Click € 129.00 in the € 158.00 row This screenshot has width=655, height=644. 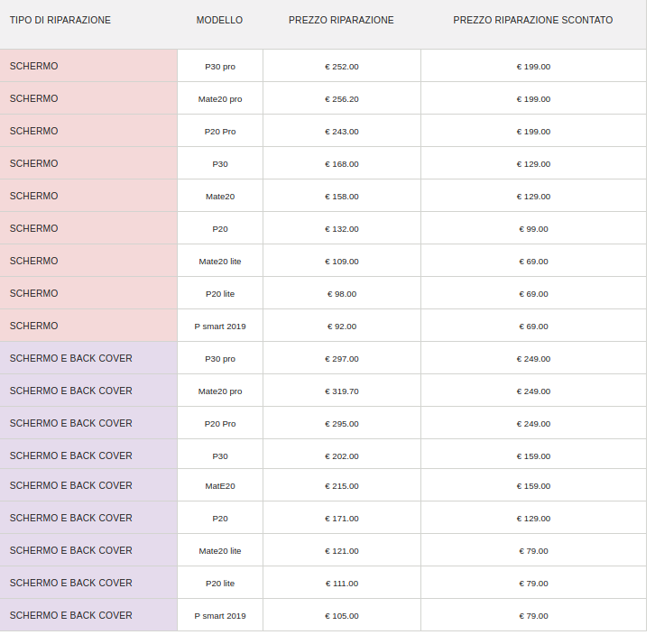point(533,197)
